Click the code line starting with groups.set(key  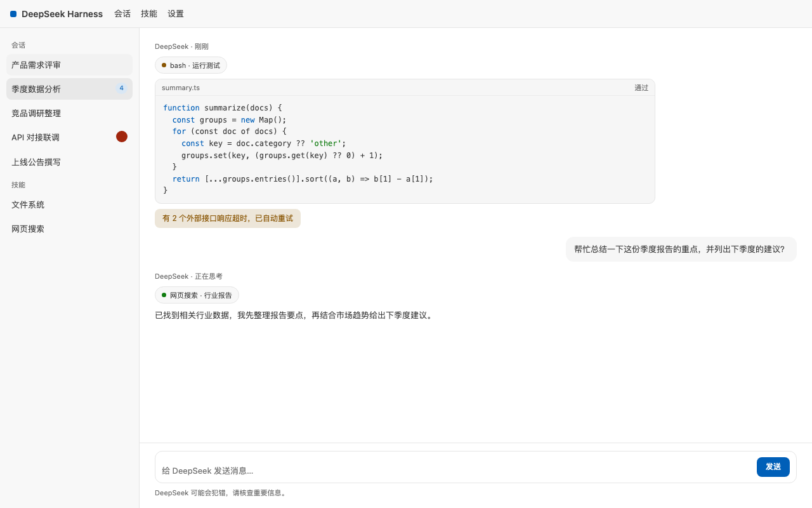pyautogui.click(x=282, y=156)
